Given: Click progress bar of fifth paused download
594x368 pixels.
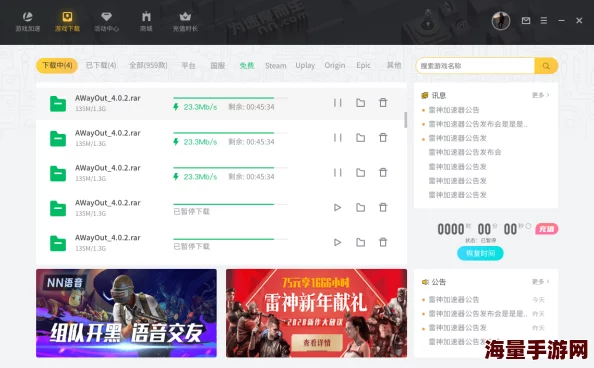Looking at the screenshot, I should tap(230, 239).
